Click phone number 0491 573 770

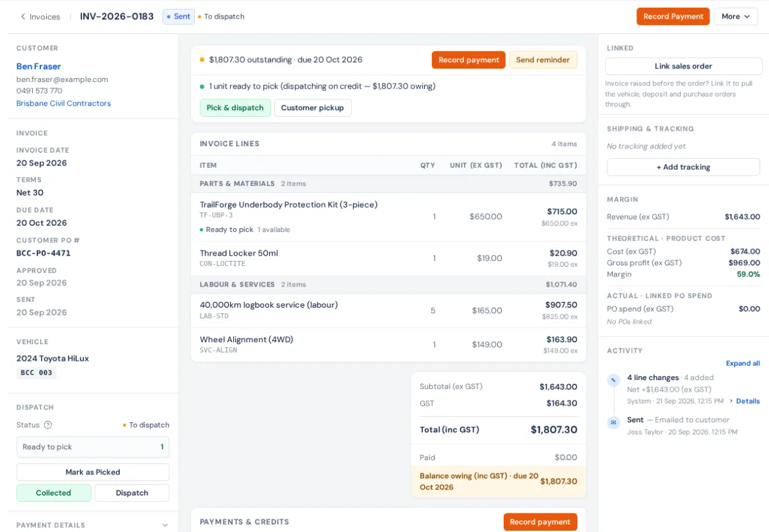[40, 91]
